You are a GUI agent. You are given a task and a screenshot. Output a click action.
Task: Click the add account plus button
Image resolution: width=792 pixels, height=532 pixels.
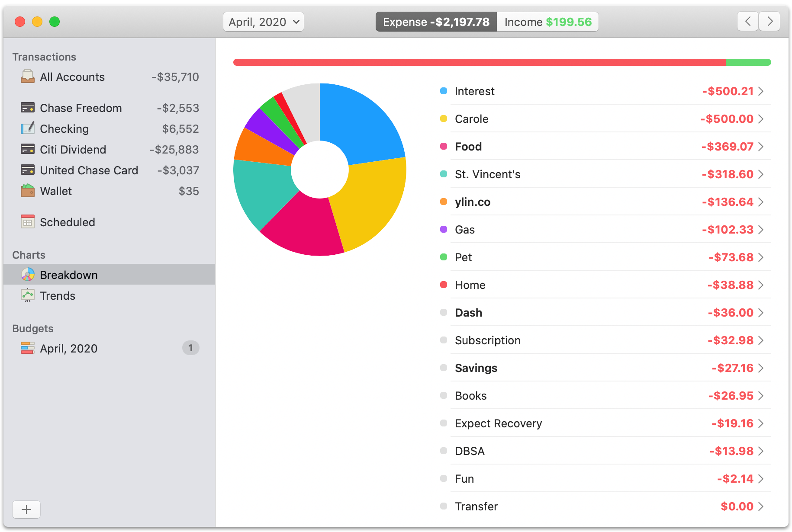point(26,510)
